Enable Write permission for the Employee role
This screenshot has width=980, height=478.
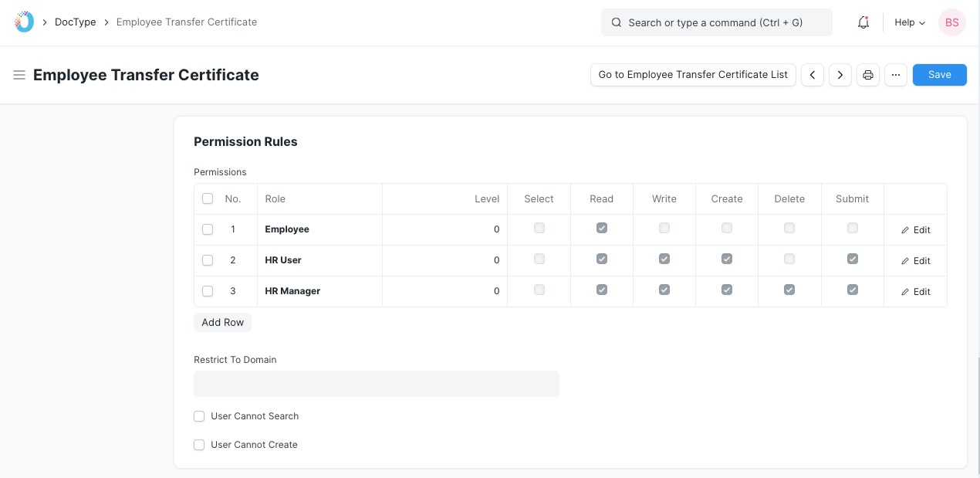tap(664, 228)
